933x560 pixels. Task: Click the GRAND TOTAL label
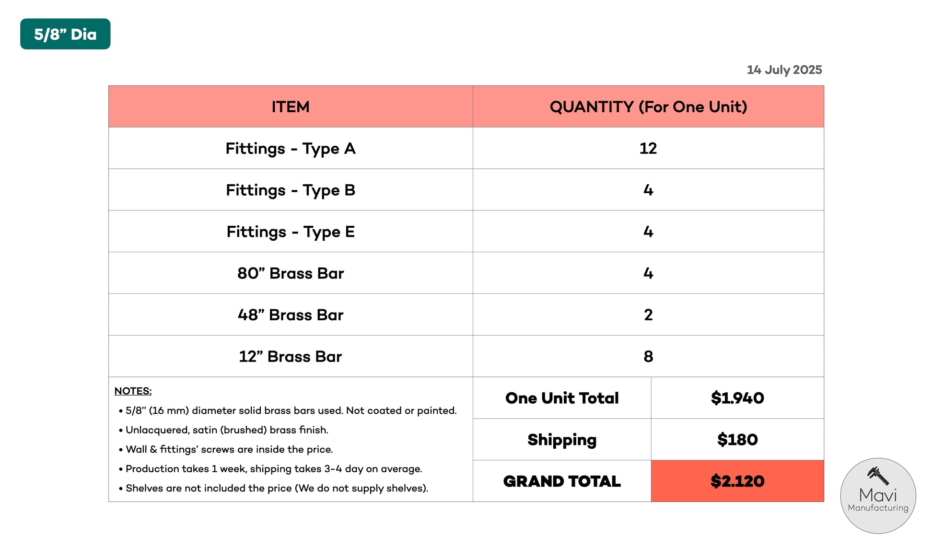[562, 481]
